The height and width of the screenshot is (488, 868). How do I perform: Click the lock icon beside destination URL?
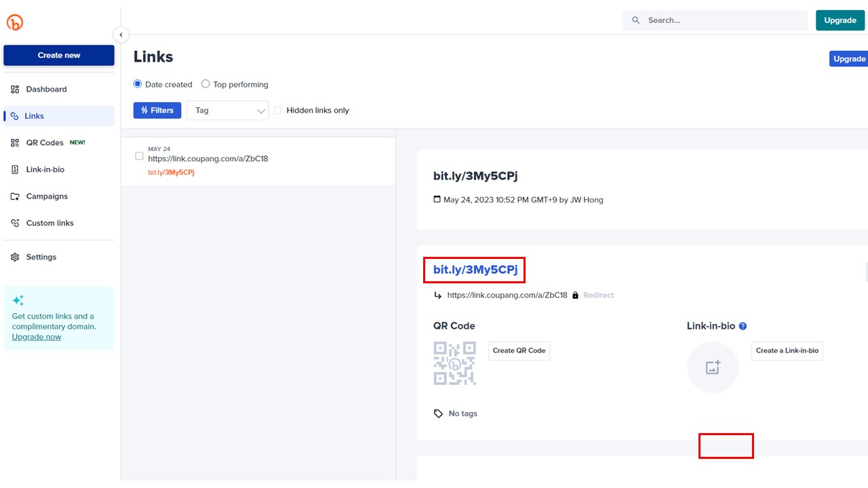(x=575, y=296)
